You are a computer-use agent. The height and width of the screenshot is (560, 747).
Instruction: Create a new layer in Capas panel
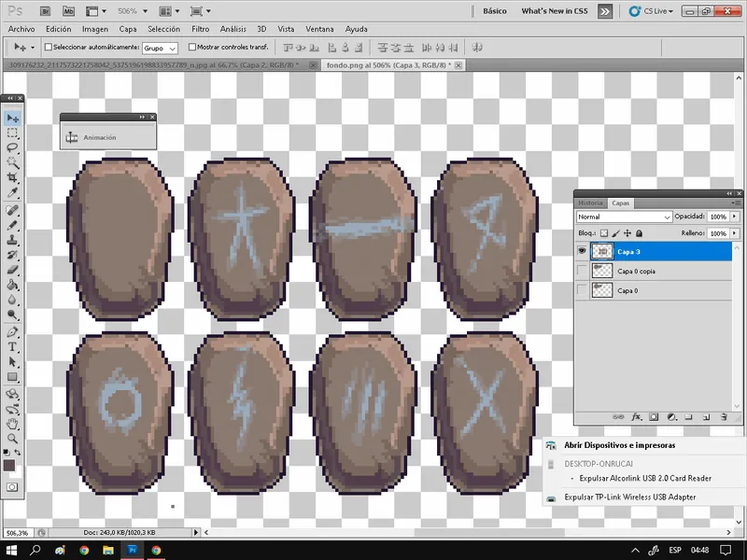click(706, 417)
